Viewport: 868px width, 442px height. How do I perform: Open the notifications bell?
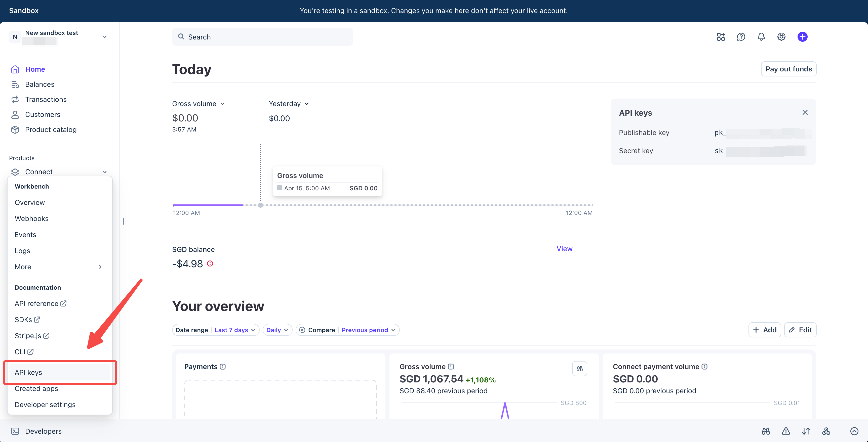tap(761, 37)
